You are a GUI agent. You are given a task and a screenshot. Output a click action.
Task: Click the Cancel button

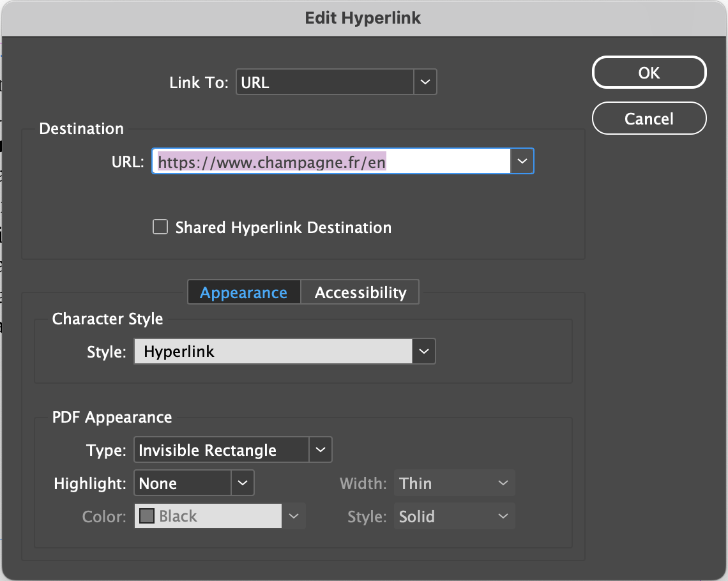(x=649, y=119)
